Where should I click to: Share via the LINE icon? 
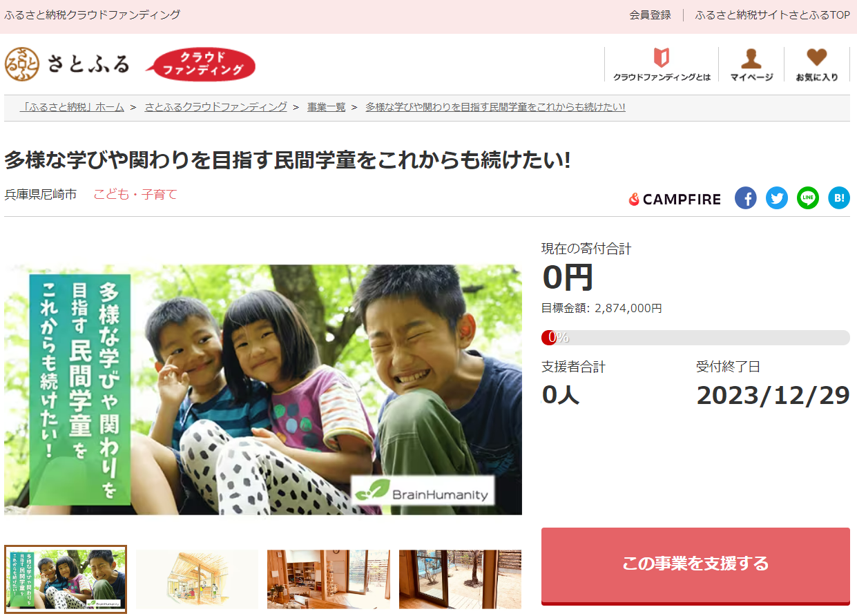click(x=808, y=198)
